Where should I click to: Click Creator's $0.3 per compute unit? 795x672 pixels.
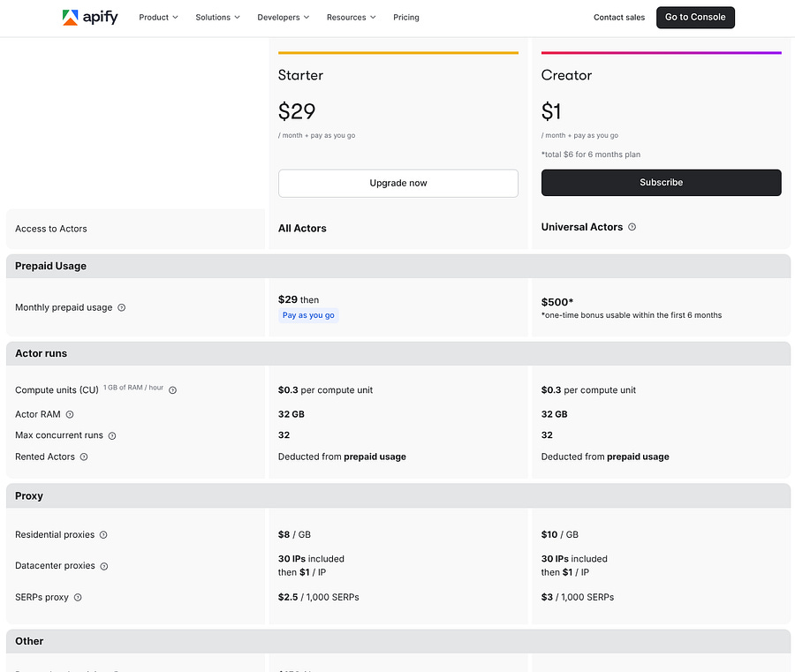tap(588, 390)
